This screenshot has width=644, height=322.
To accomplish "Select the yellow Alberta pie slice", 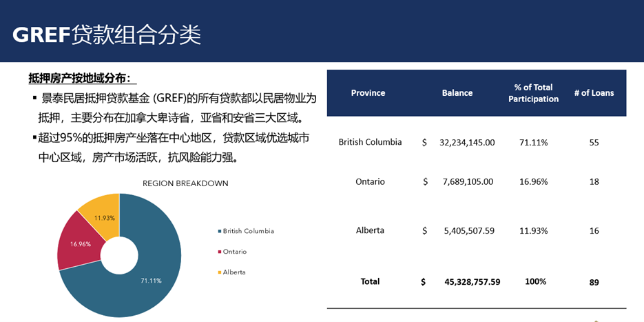I will (x=103, y=218).
